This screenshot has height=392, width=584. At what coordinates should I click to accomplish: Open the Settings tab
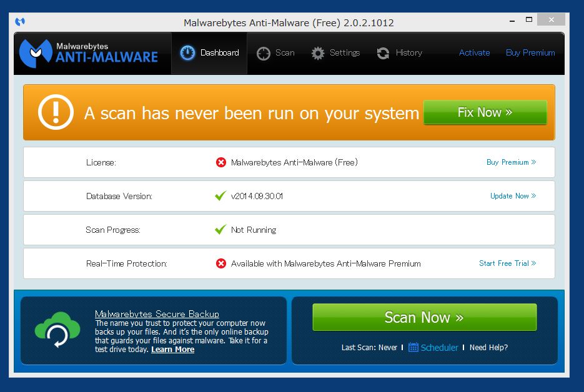point(335,53)
